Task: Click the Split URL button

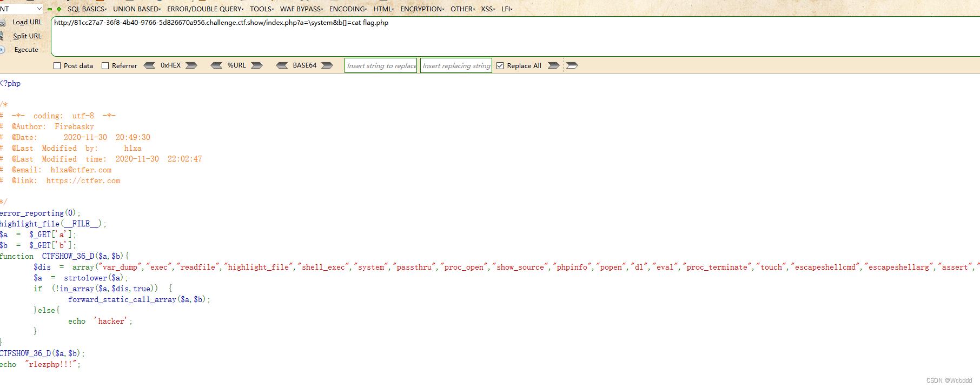Action: 27,36
